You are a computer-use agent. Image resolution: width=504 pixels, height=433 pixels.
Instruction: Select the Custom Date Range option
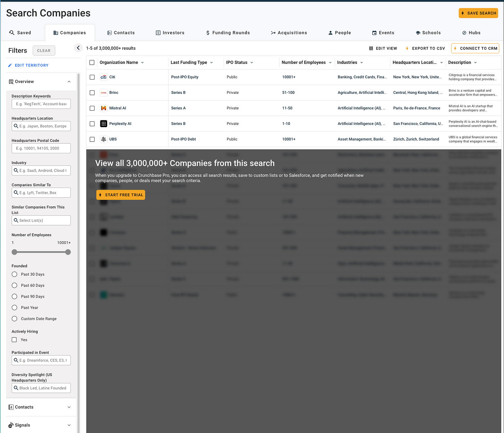(15, 318)
